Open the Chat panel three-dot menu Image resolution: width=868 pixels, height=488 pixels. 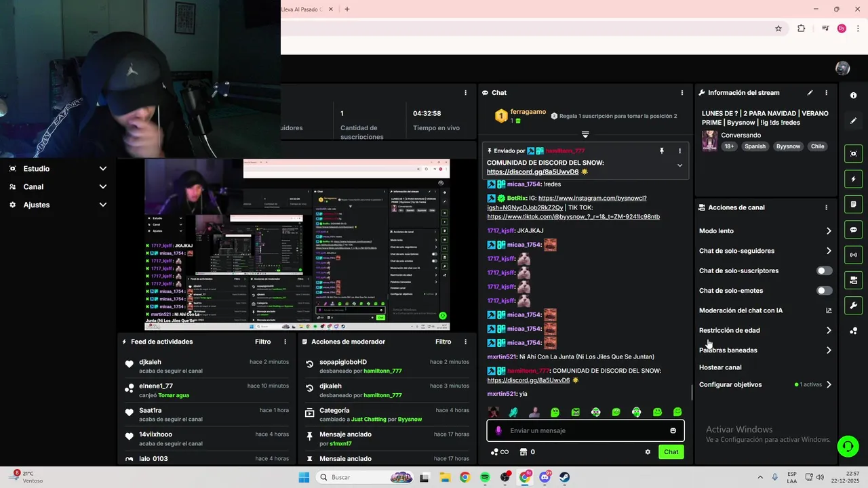682,93
